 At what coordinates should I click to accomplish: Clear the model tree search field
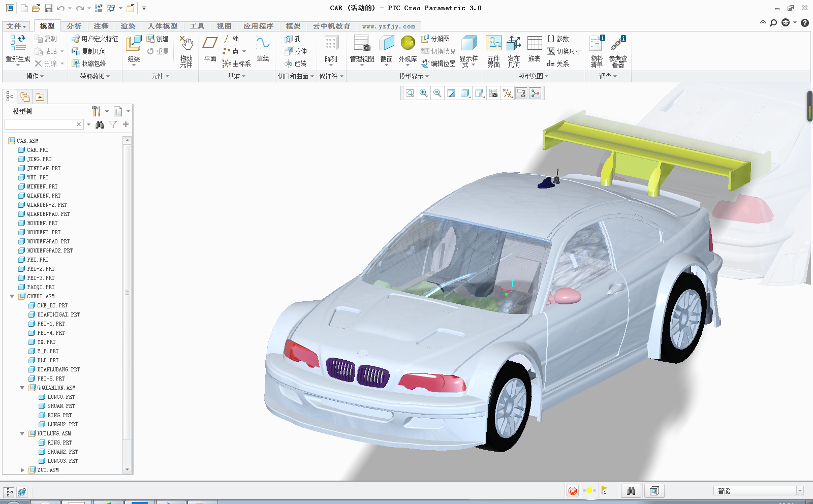(79, 124)
